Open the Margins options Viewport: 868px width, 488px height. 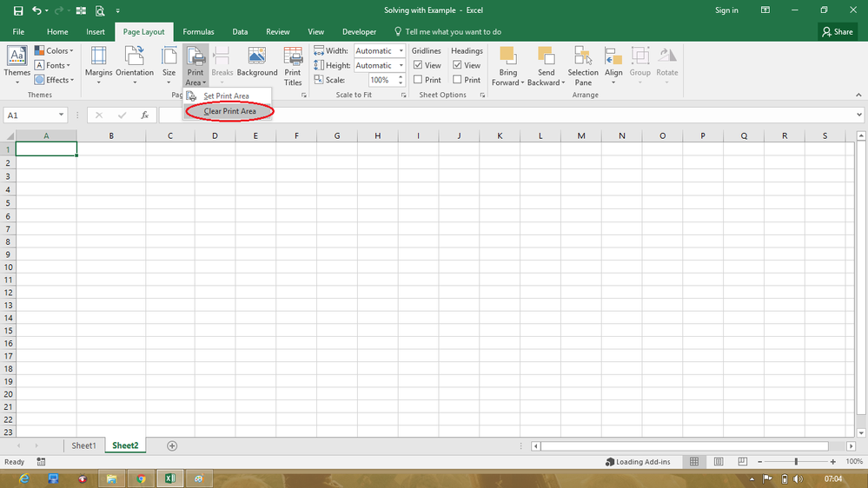pyautogui.click(x=98, y=65)
